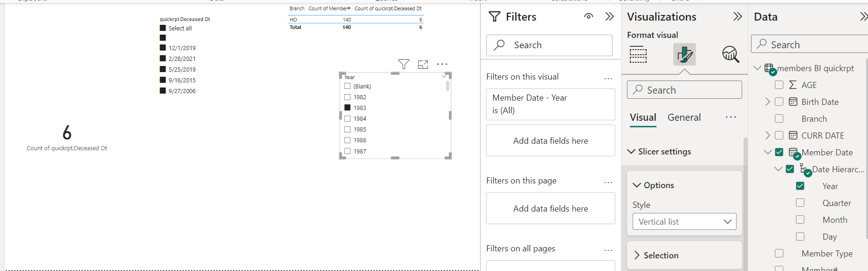
Task: Click the Year slicer vertical scrollbar
Action: point(448,86)
